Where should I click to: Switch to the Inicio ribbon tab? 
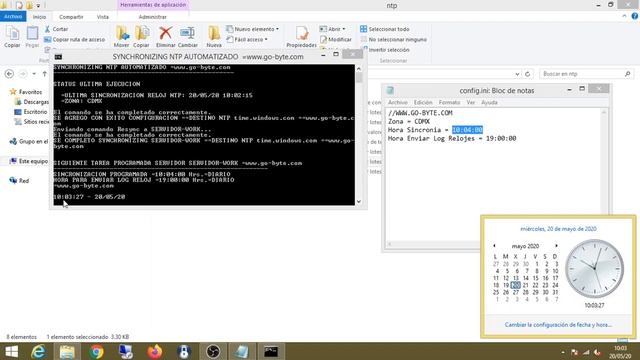click(39, 17)
